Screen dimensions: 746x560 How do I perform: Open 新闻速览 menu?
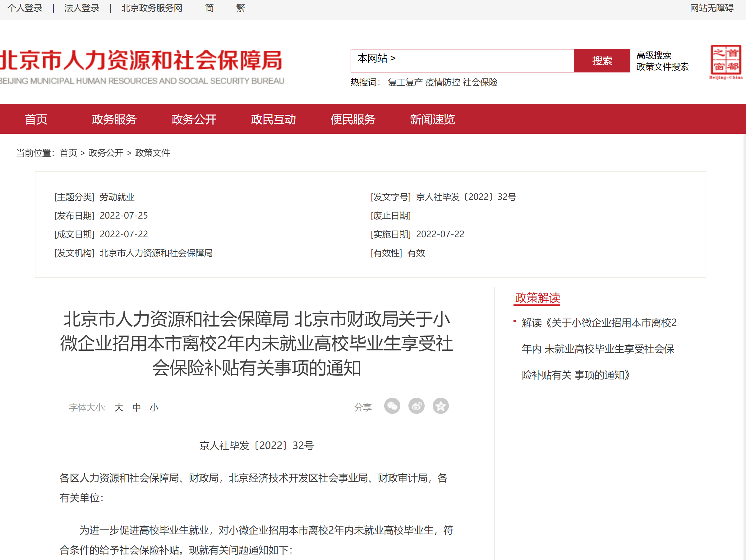click(432, 119)
